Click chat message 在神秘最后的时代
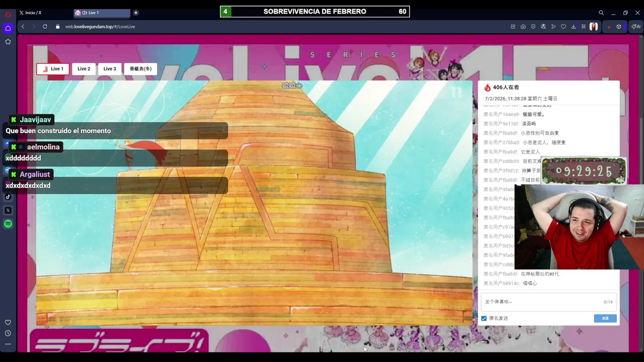 click(x=540, y=274)
